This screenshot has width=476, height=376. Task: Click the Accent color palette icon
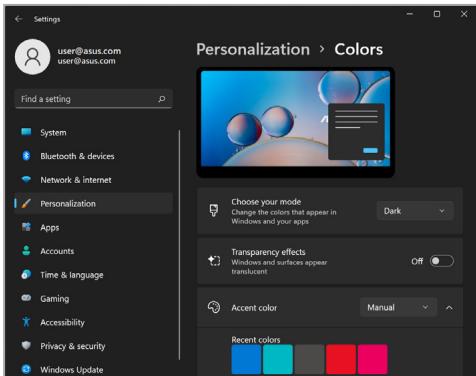214,307
